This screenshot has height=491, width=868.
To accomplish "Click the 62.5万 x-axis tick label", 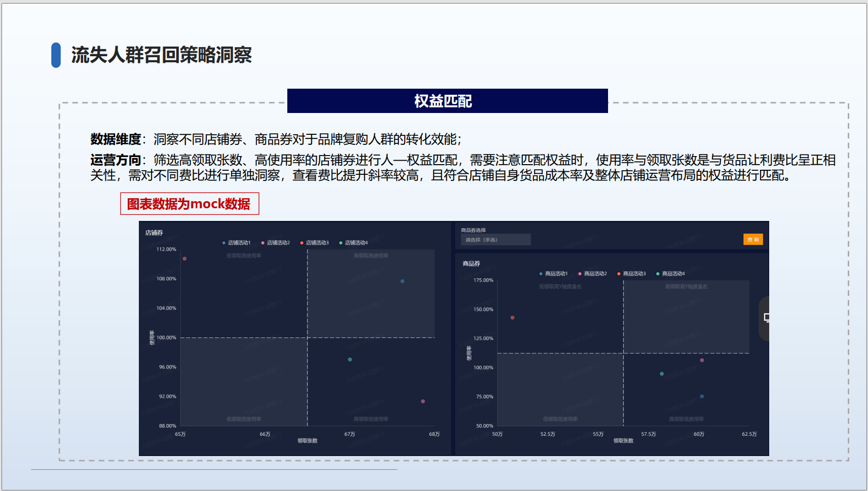I will point(749,434).
